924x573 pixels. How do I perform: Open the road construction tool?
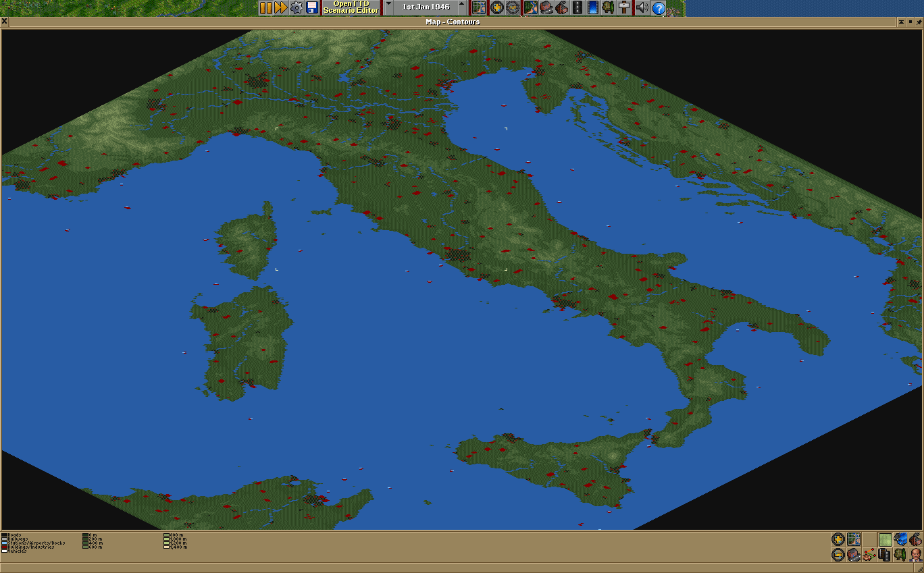coord(577,8)
